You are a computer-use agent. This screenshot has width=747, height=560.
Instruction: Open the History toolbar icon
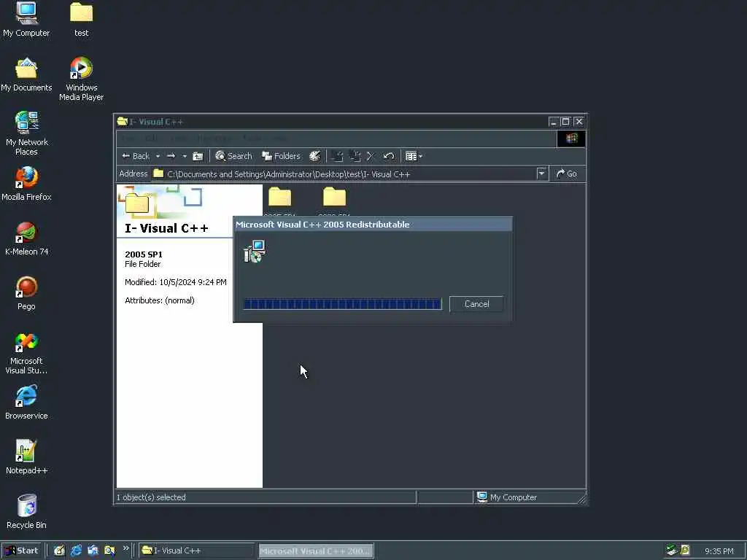click(x=315, y=156)
